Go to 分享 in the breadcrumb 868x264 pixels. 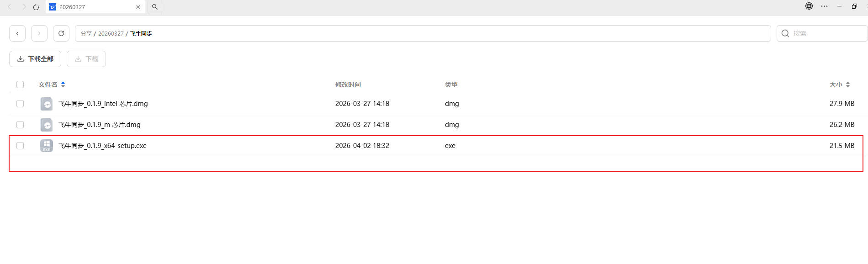click(x=86, y=34)
